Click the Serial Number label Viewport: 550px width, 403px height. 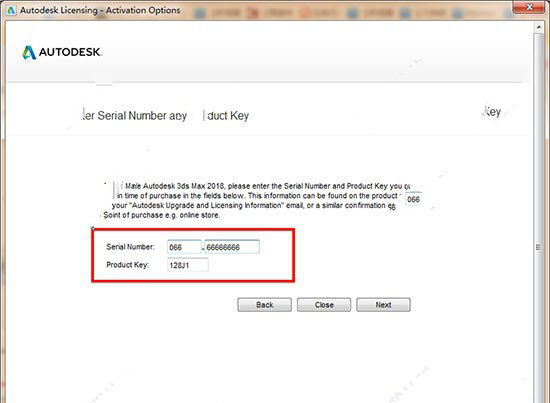click(x=130, y=247)
